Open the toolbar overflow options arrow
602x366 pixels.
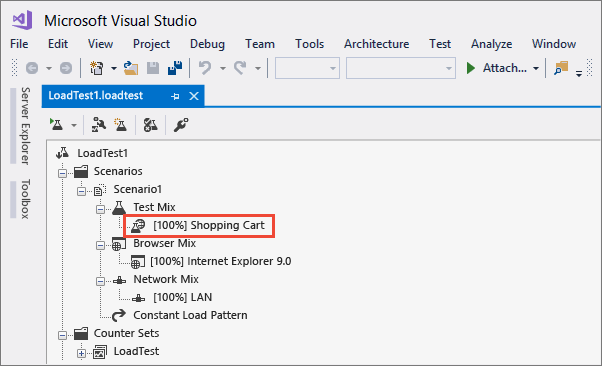coord(579,73)
